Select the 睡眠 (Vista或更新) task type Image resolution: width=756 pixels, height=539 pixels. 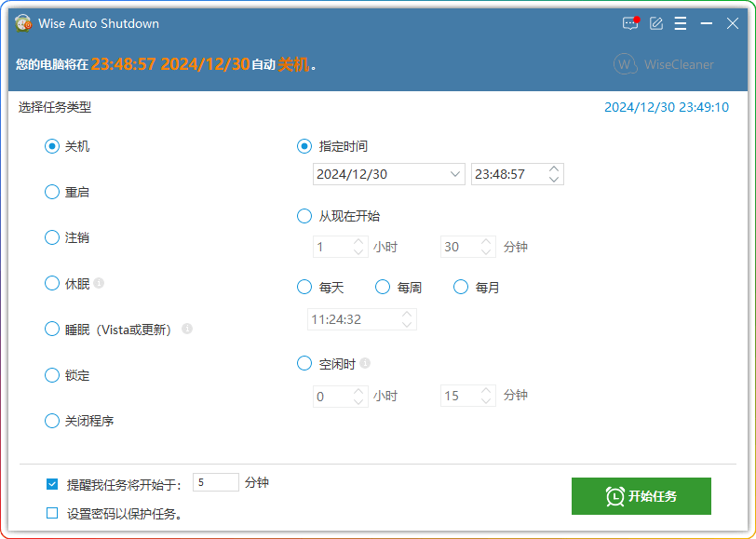click(x=52, y=329)
